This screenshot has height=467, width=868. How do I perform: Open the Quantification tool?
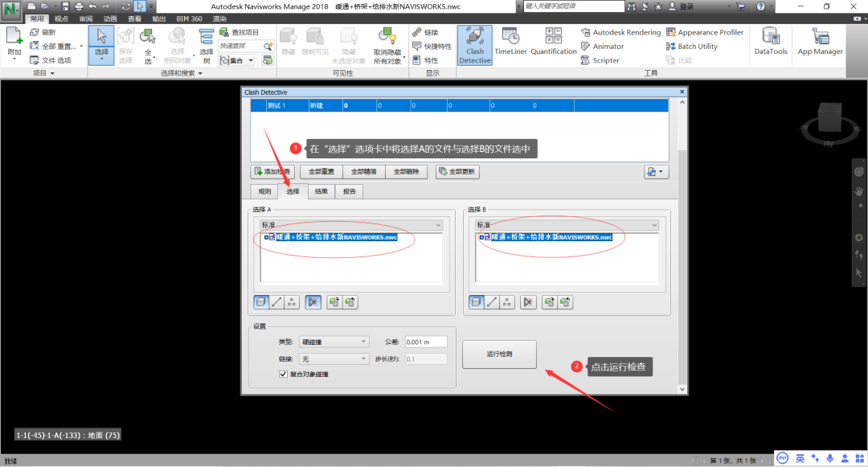tap(554, 42)
